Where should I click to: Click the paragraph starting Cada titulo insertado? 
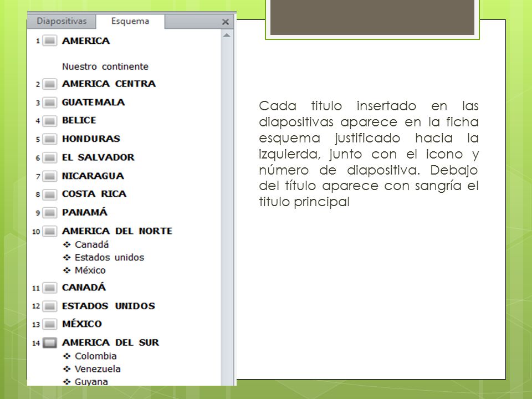[369, 154]
